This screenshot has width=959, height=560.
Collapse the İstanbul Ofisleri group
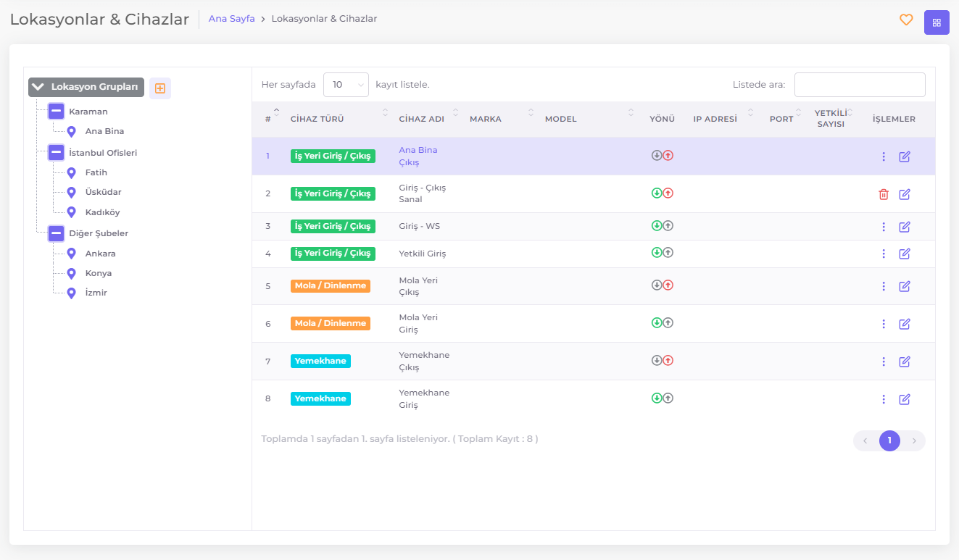[57, 153]
